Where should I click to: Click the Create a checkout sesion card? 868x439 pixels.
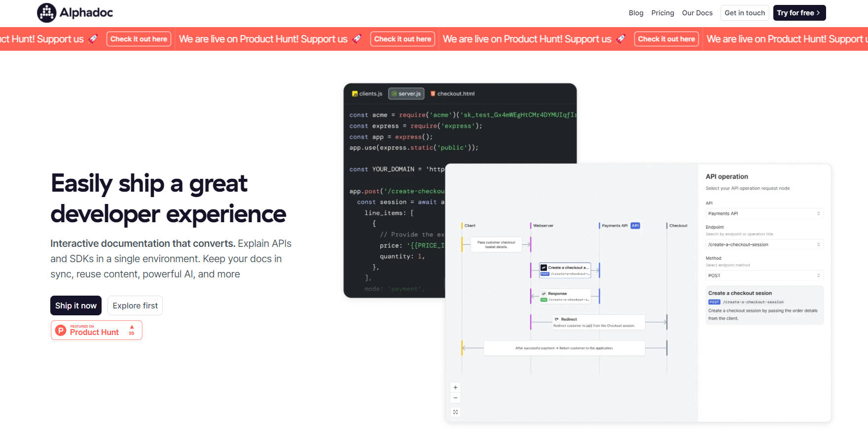(x=764, y=305)
